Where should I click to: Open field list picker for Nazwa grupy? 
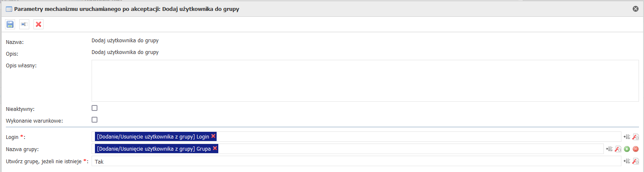(609, 149)
